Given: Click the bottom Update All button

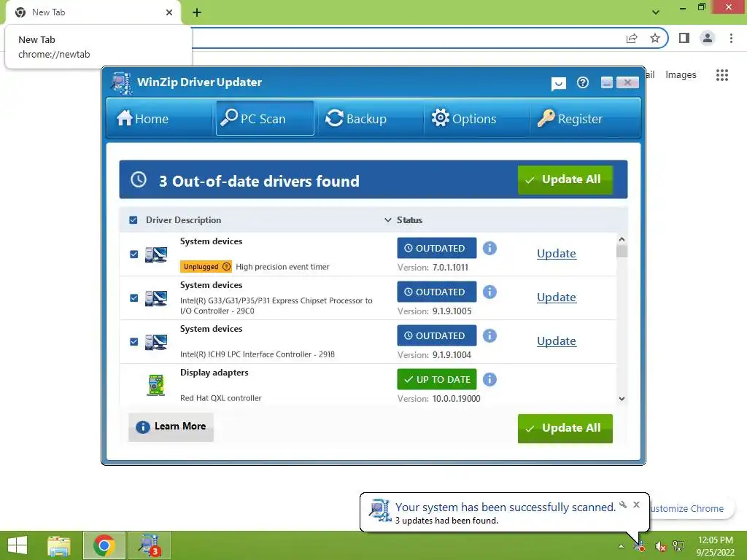Looking at the screenshot, I should click(x=565, y=428).
